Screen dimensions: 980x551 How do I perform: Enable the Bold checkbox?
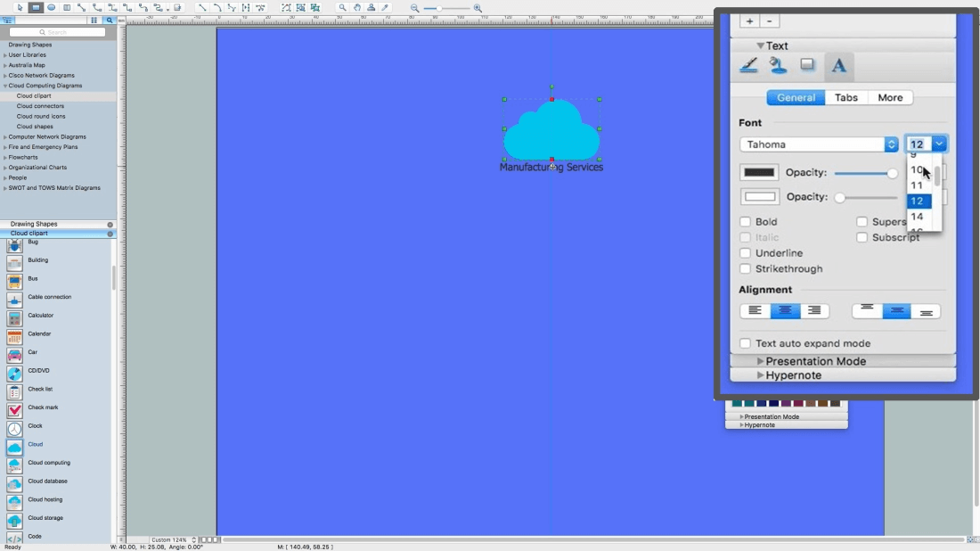tap(745, 221)
